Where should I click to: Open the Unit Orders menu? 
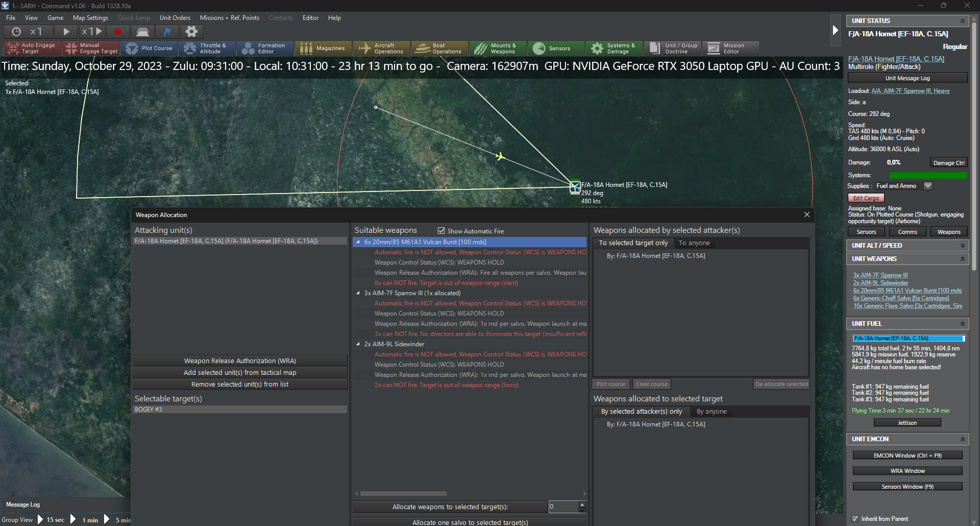pyautogui.click(x=175, y=18)
